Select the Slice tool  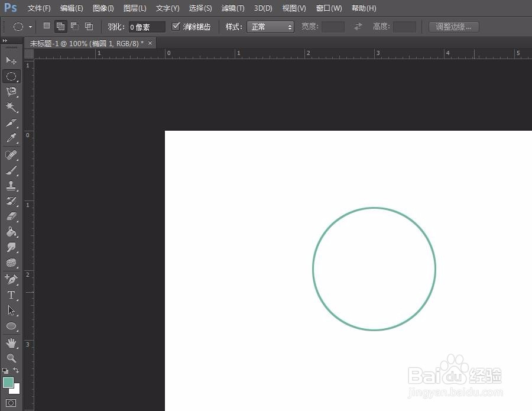pos(11,122)
